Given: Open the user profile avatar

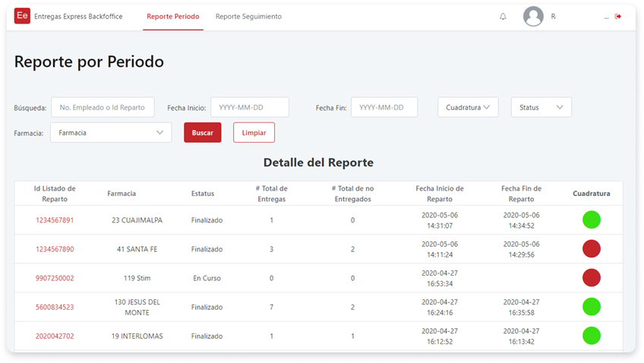Looking at the screenshot, I should [x=533, y=17].
